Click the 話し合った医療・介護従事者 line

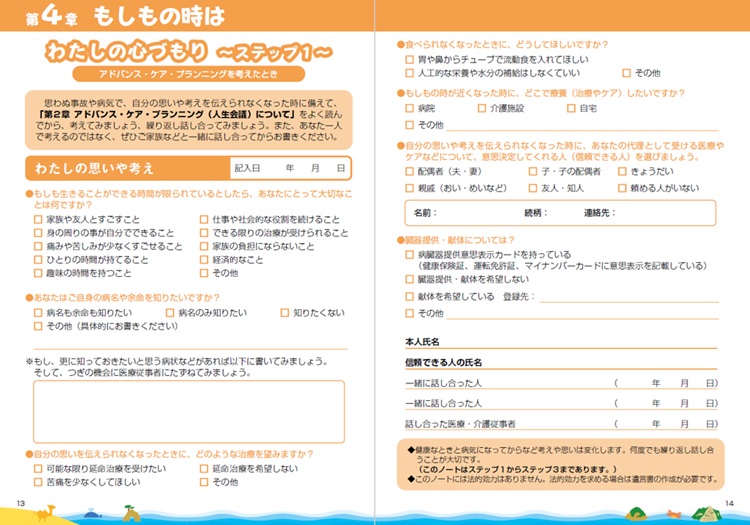click(561, 424)
